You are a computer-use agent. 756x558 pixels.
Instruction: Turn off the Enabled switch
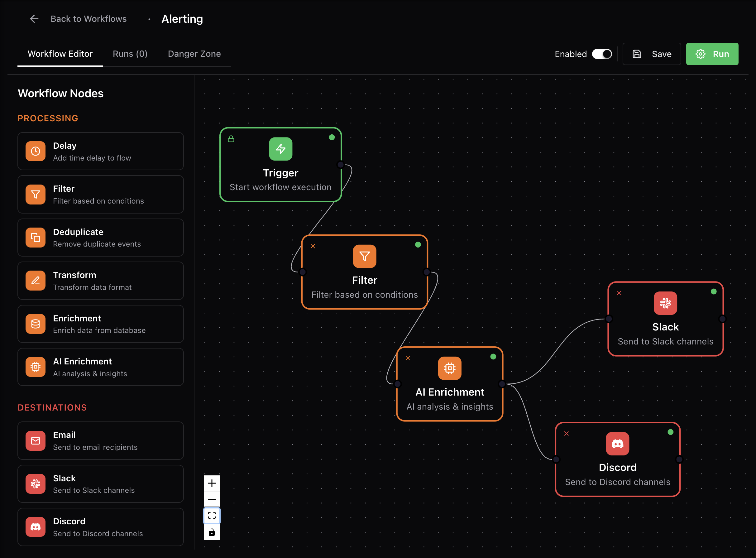(602, 54)
